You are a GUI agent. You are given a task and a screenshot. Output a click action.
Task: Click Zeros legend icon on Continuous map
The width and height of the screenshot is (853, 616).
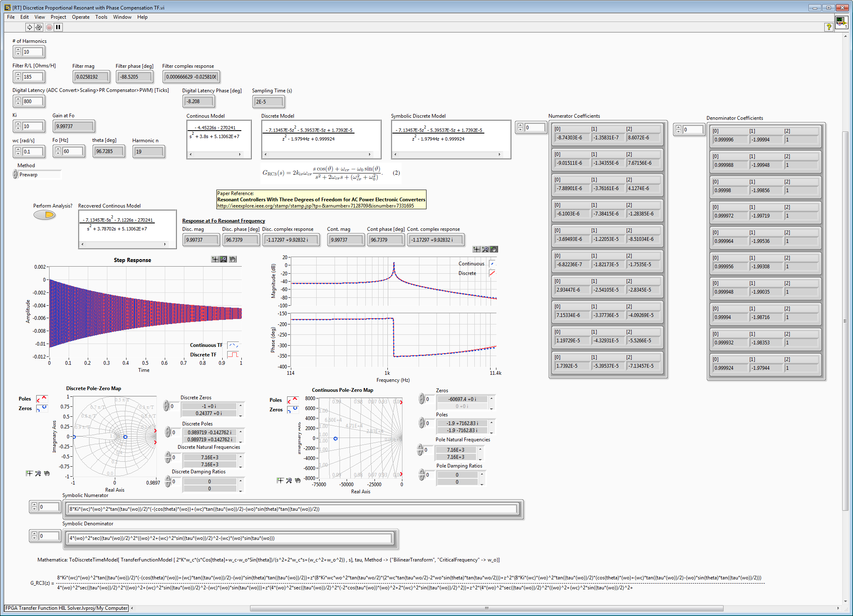point(293,410)
